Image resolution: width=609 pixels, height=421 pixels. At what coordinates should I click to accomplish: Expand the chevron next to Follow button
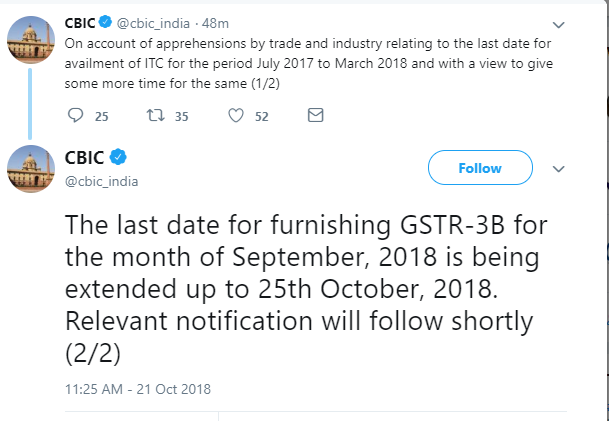[x=559, y=169]
